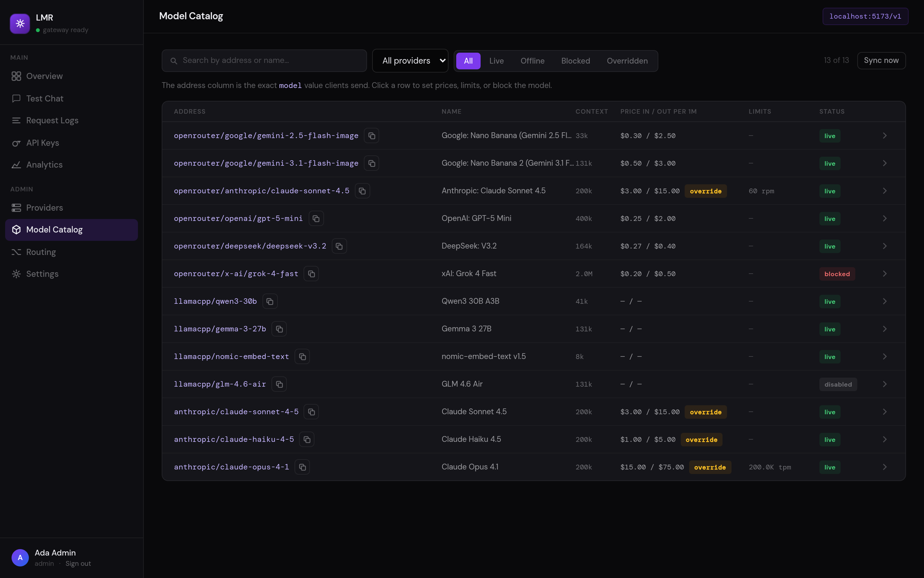Click the search magnifier icon
The height and width of the screenshot is (578, 924).
(x=174, y=61)
